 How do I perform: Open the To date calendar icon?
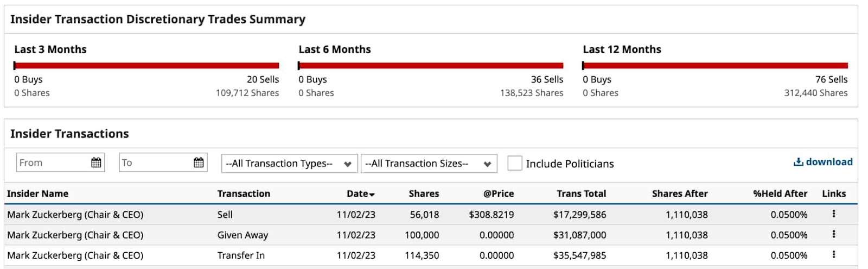click(x=199, y=162)
